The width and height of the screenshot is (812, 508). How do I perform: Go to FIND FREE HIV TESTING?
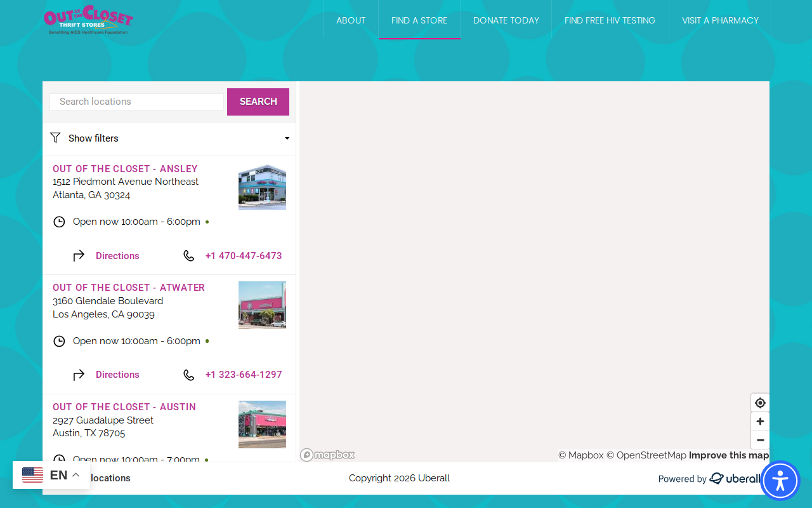pyautogui.click(x=610, y=20)
